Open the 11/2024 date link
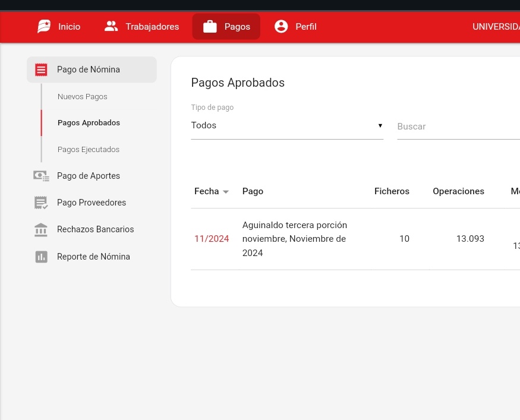The width and height of the screenshot is (520, 420). 212,239
